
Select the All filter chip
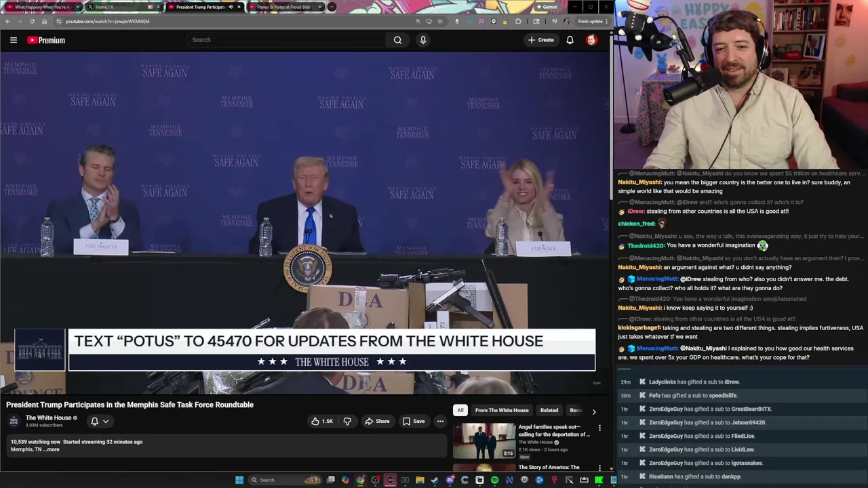pos(460,410)
